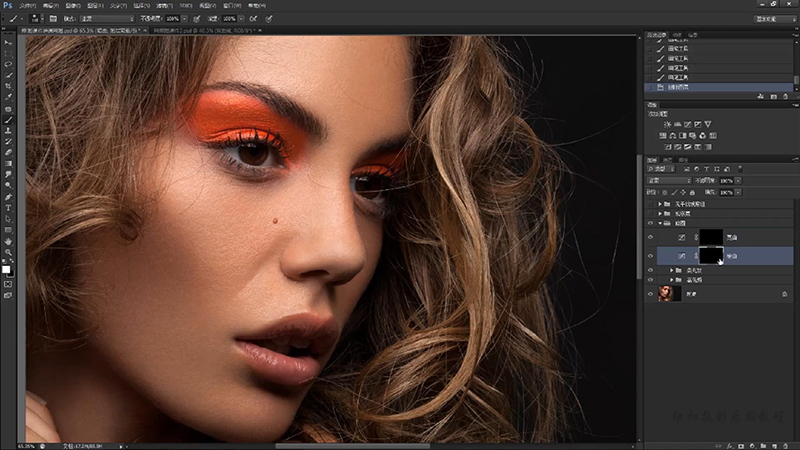Select the Gradient tool
This screenshot has height=450, width=800.
point(8,163)
